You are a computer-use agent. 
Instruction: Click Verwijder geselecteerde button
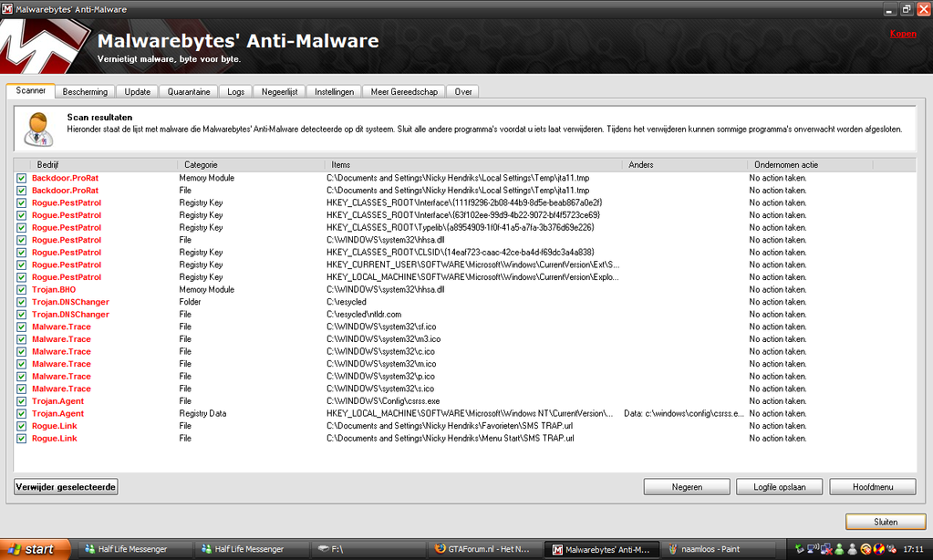(66, 487)
